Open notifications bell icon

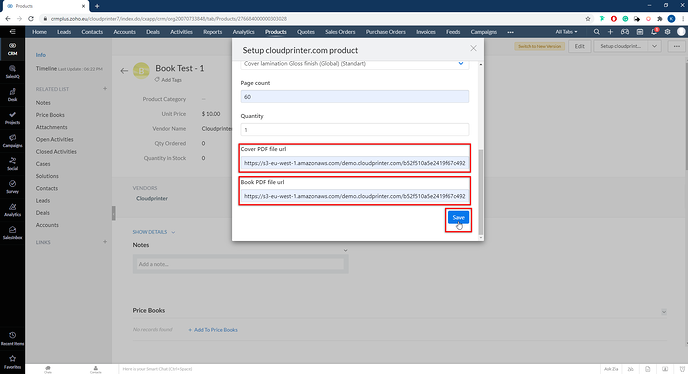[x=654, y=32]
